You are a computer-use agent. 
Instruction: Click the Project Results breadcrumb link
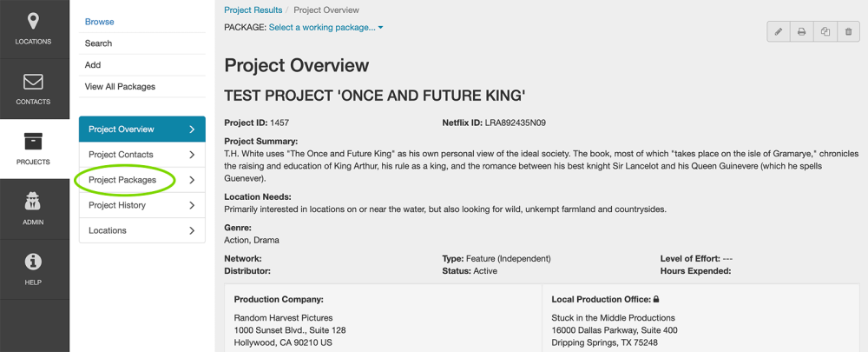pyautogui.click(x=253, y=10)
